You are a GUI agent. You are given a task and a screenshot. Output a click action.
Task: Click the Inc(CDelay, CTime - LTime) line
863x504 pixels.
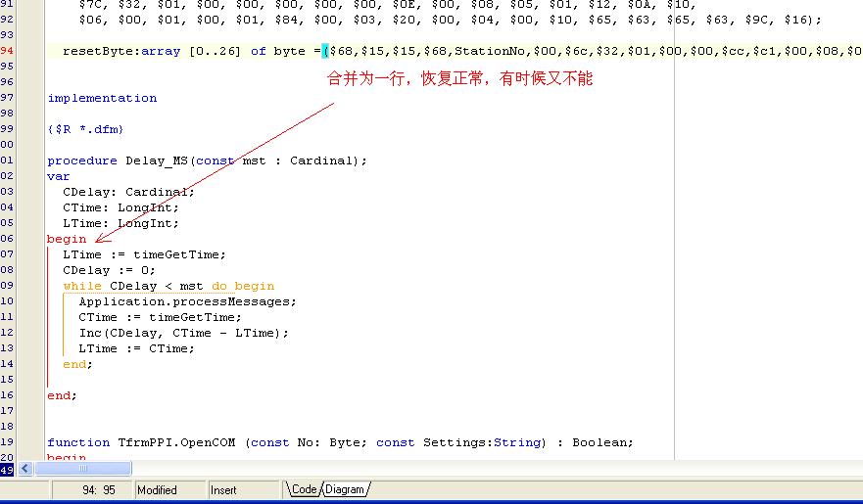[x=184, y=333]
